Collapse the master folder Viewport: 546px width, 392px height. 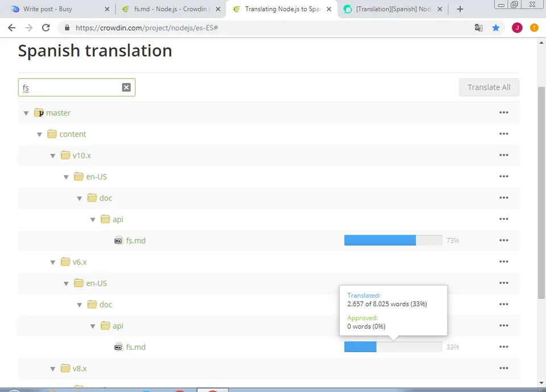[x=26, y=114]
